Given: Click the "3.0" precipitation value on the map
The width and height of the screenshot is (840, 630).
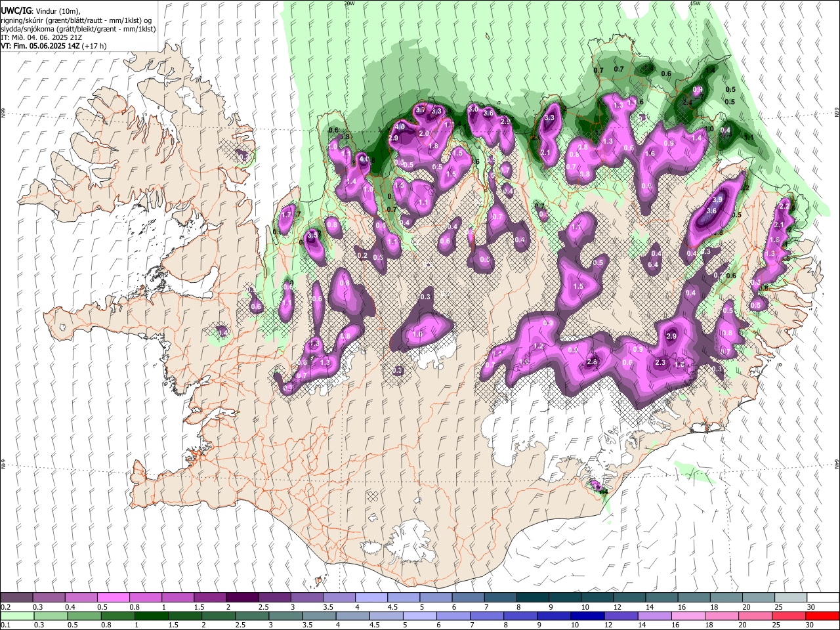Looking at the screenshot, I should (x=473, y=109).
